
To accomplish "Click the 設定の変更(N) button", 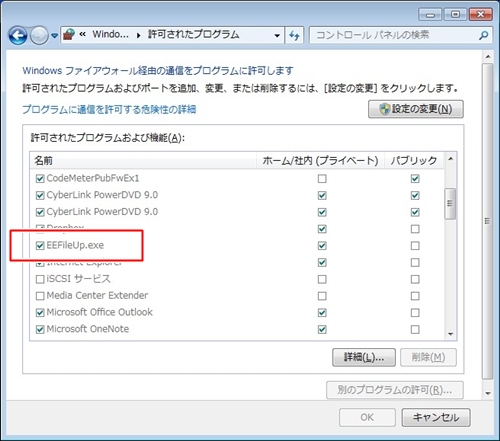I will (416, 109).
